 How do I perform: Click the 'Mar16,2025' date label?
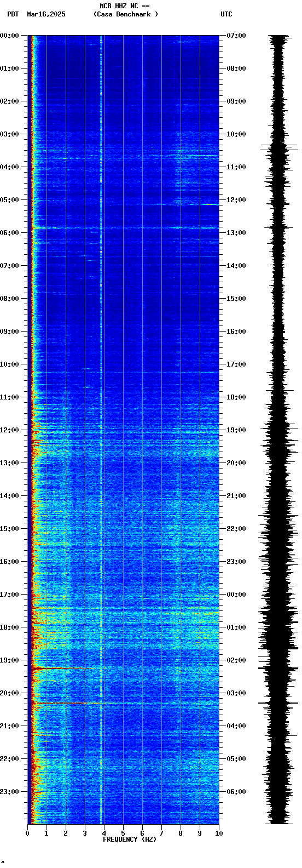point(46,14)
